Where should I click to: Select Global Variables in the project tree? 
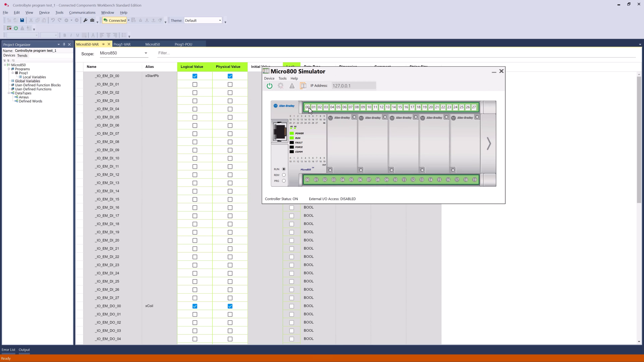click(x=27, y=81)
